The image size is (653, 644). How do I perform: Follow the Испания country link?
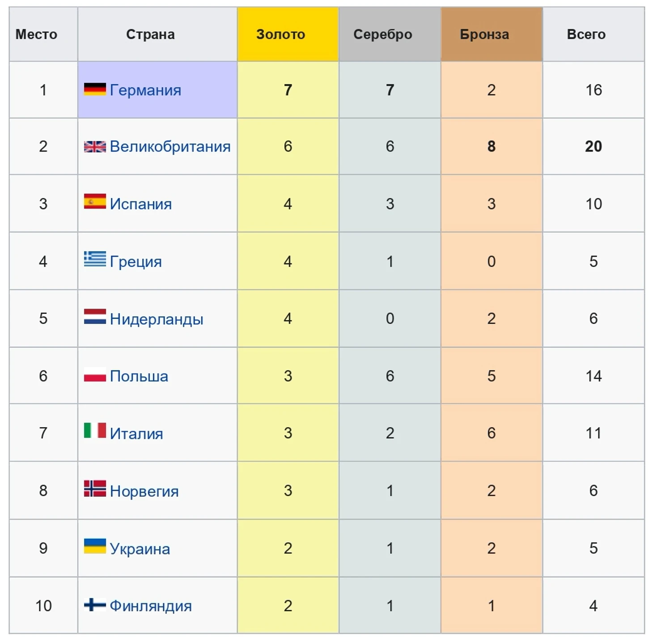tap(141, 204)
